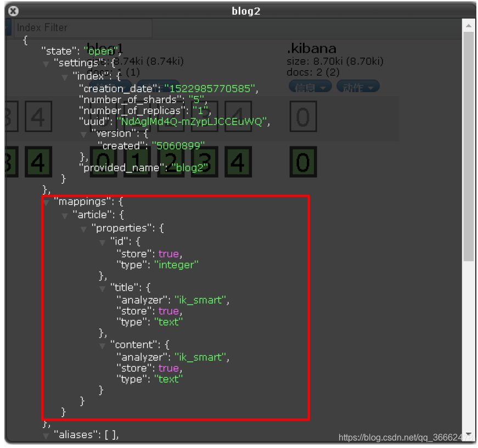Click the gray shard 4 replica square
This screenshot has width=478, height=448.
pos(238,116)
